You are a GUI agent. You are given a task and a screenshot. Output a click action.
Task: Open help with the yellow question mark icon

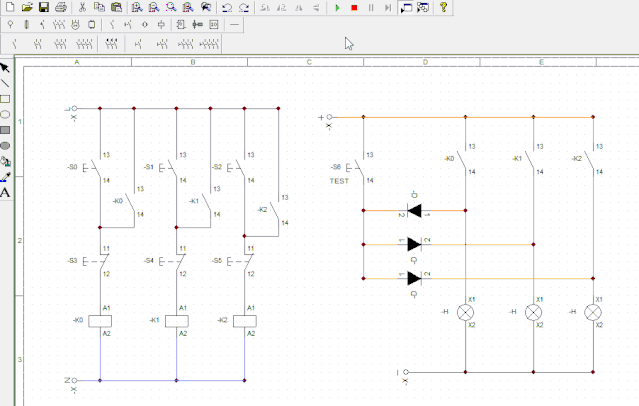click(444, 7)
